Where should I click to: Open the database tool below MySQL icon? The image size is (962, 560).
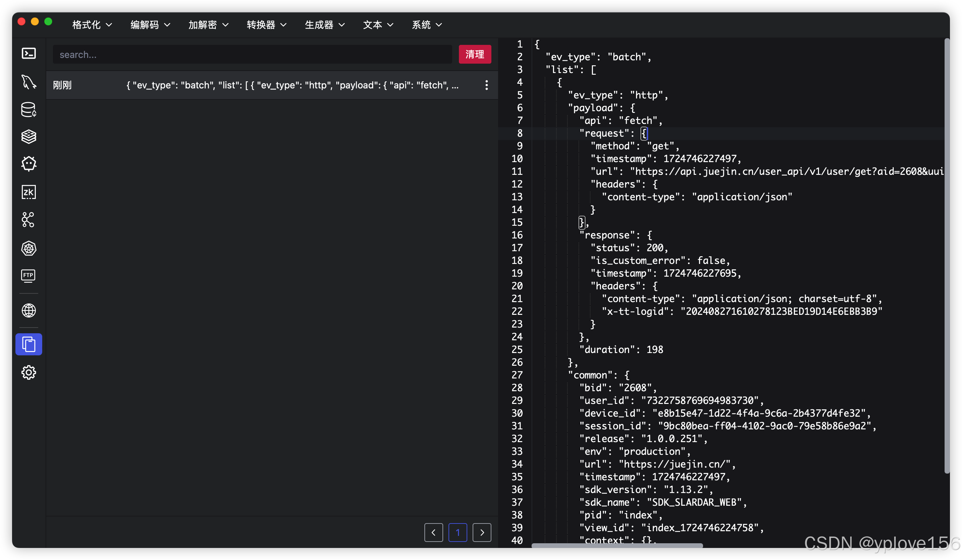pos(28,110)
